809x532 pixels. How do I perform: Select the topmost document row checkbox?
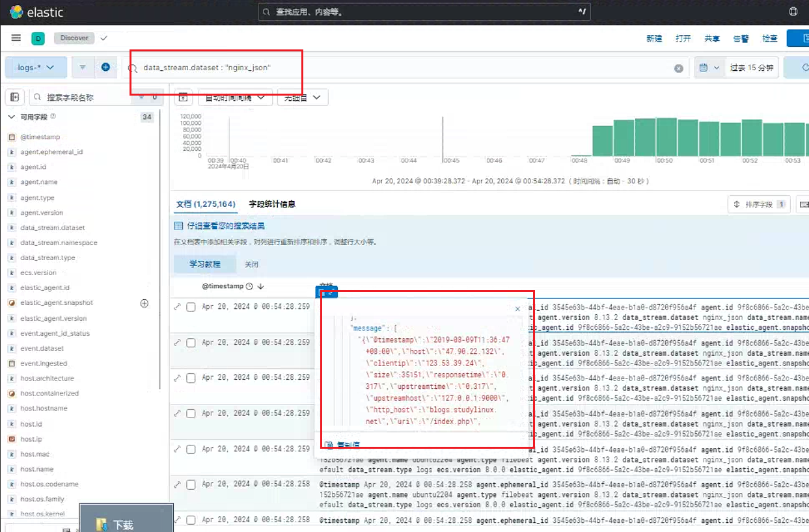(191, 307)
